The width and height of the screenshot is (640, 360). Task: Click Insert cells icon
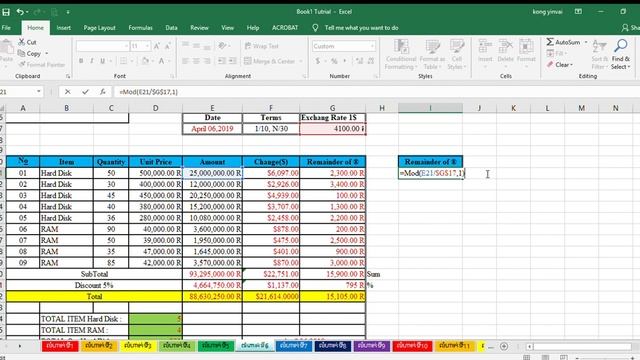coord(485,47)
